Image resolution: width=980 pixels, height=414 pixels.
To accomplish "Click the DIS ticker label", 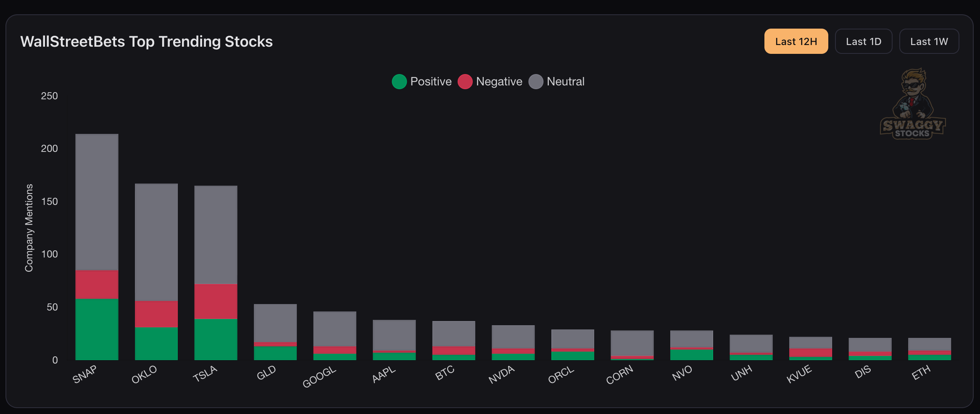I will 863,372.
